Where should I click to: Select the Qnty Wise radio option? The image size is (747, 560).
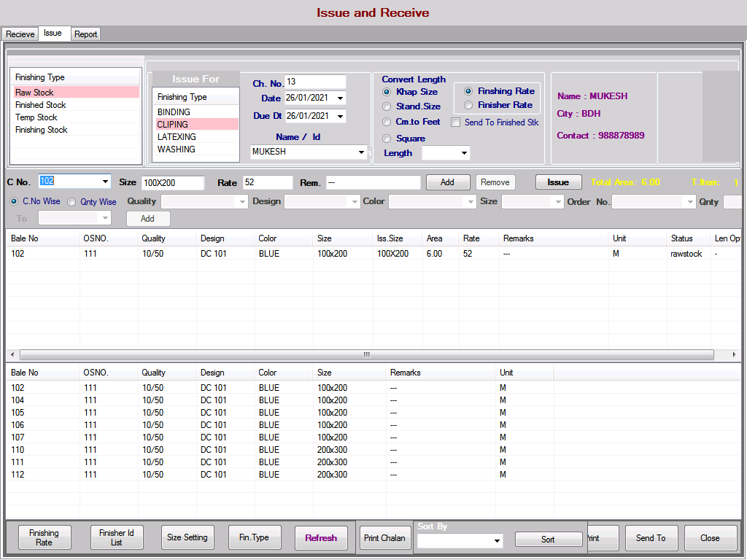tap(71, 202)
